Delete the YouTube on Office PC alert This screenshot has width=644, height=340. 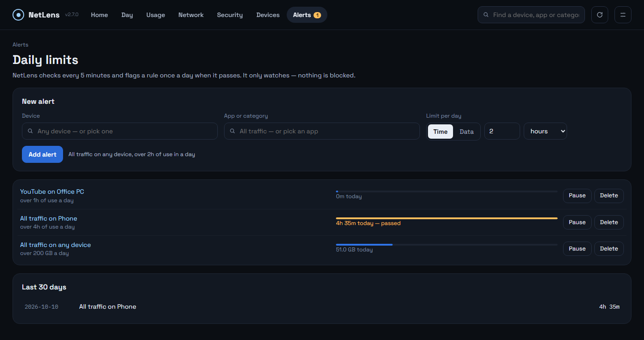(x=609, y=195)
